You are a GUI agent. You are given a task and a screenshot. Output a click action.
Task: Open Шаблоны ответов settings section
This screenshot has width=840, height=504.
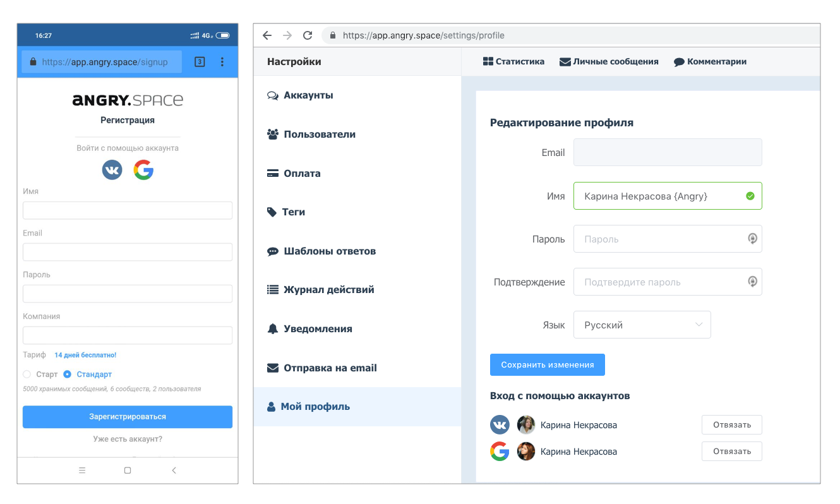coord(357,251)
